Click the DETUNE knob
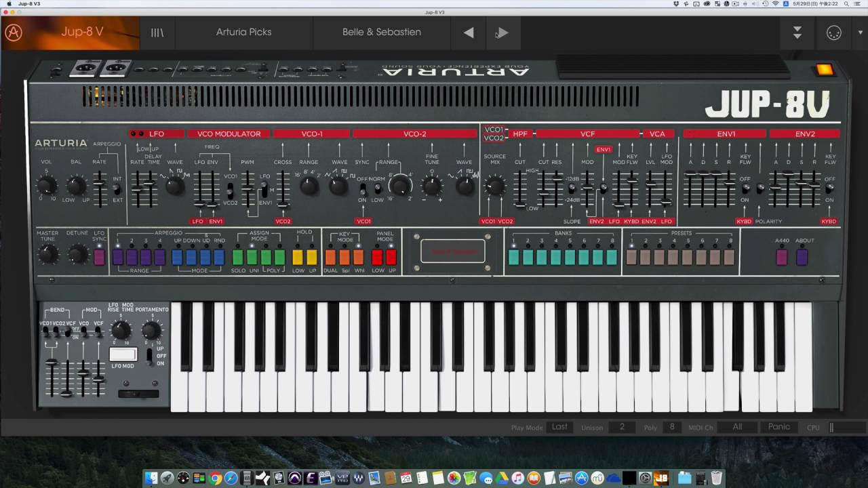This screenshot has height=488, width=868. 77,254
